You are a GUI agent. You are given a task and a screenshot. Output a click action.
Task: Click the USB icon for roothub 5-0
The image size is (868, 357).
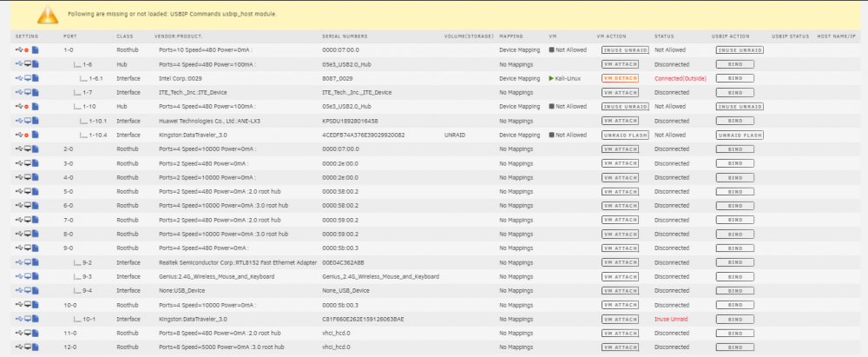tap(19, 191)
